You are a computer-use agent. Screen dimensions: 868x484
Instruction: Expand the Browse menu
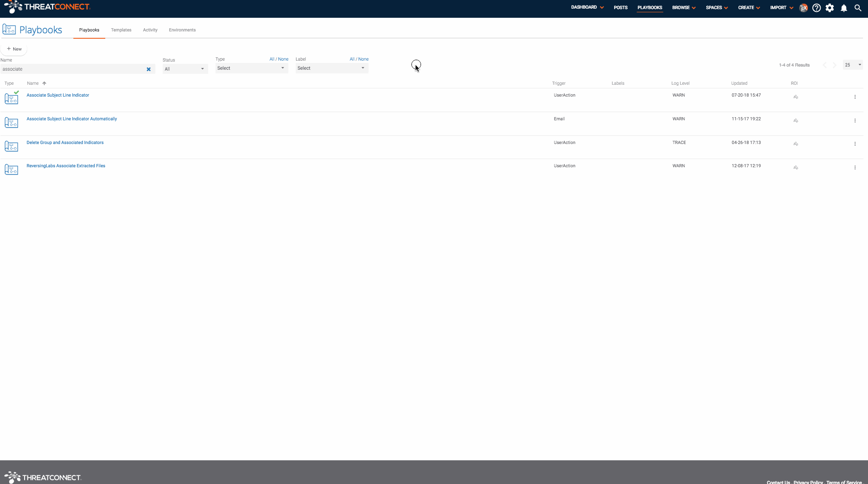pyautogui.click(x=684, y=8)
